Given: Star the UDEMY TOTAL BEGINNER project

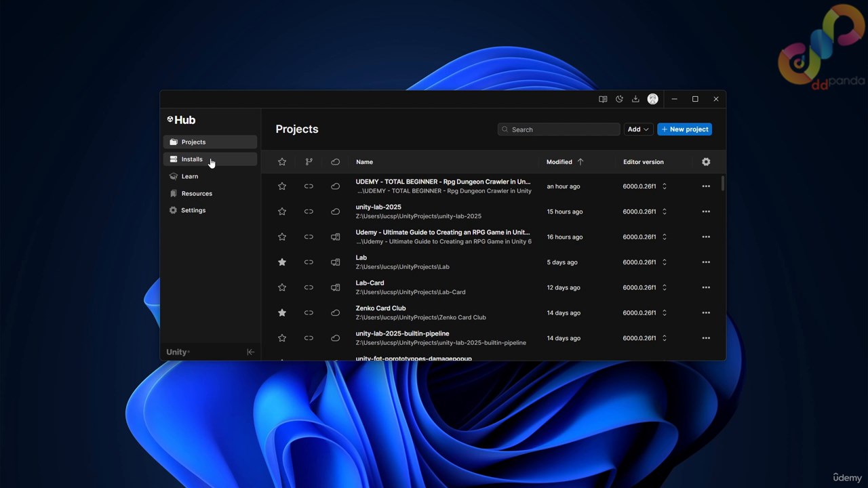Looking at the screenshot, I should pyautogui.click(x=282, y=186).
